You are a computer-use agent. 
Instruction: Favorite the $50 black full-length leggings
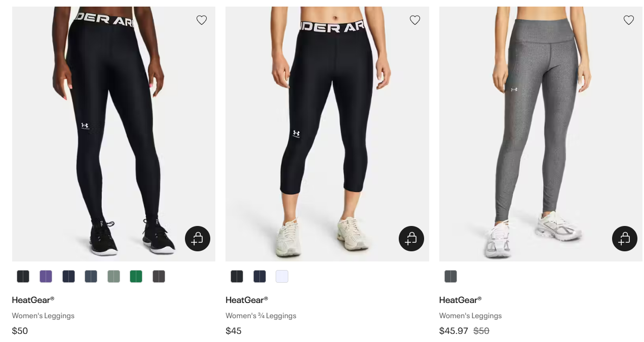(202, 20)
